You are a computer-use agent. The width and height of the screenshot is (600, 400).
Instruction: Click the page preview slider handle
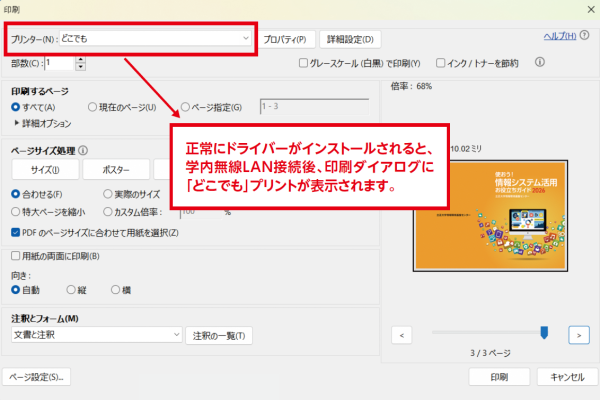click(x=544, y=333)
